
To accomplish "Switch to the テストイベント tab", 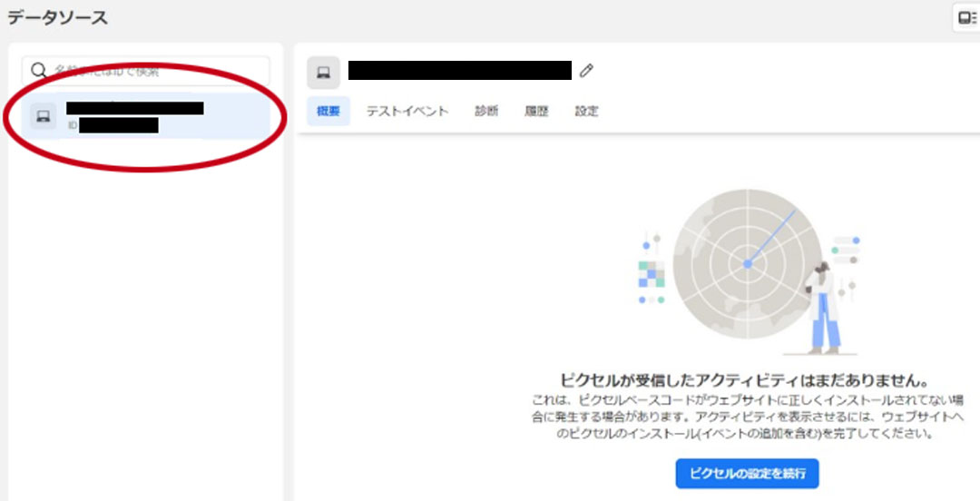I will pos(407,112).
